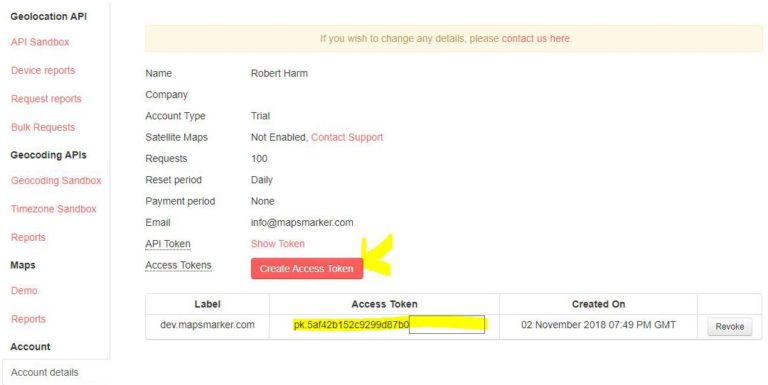Open the Geocoding Sandbox
The image size is (768, 385).
click(x=56, y=180)
